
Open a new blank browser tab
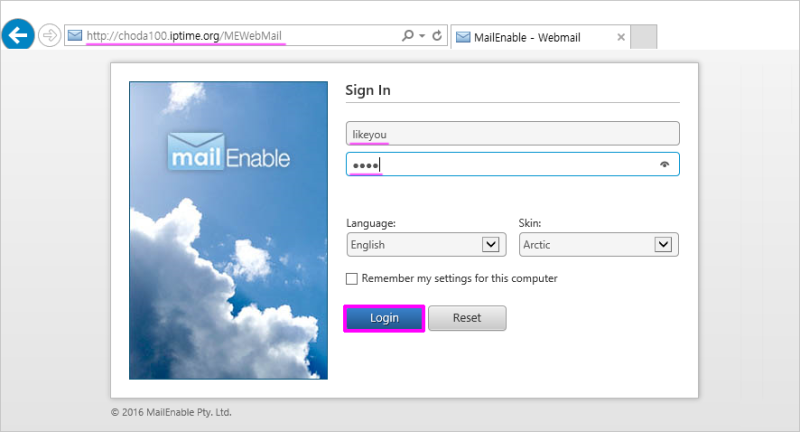pyautogui.click(x=643, y=37)
